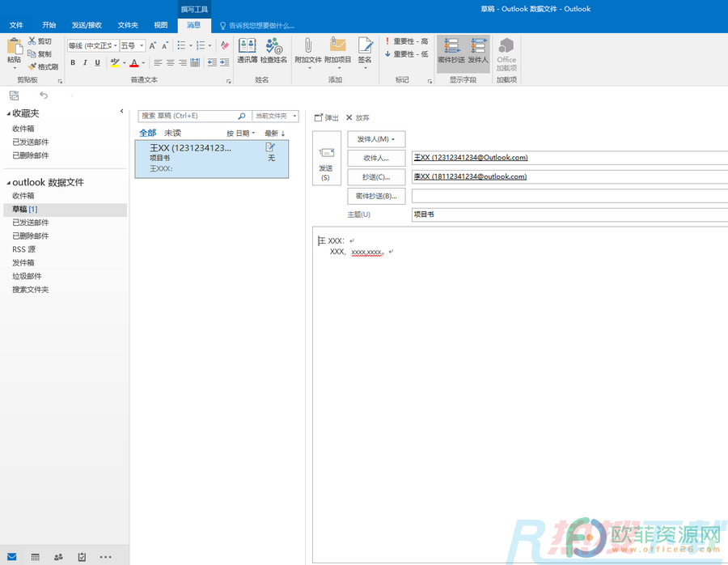Click the Cut (剪切) scissors icon

coord(32,41)
